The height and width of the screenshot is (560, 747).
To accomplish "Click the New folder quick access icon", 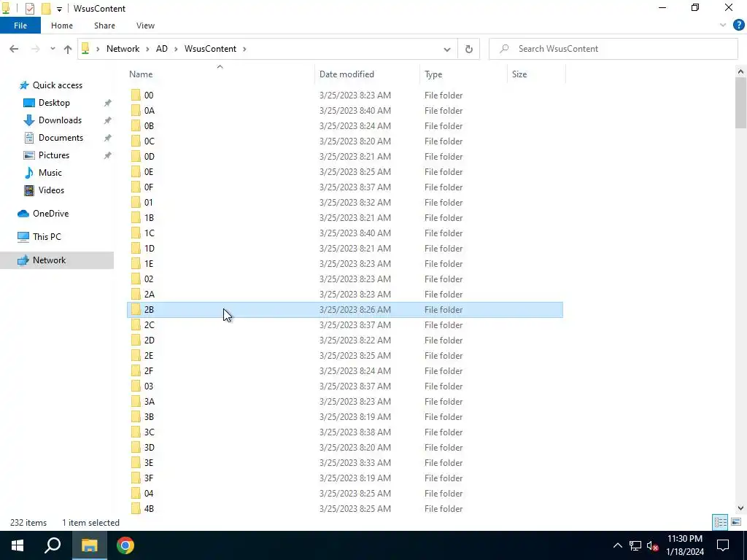I will (46, 9).
